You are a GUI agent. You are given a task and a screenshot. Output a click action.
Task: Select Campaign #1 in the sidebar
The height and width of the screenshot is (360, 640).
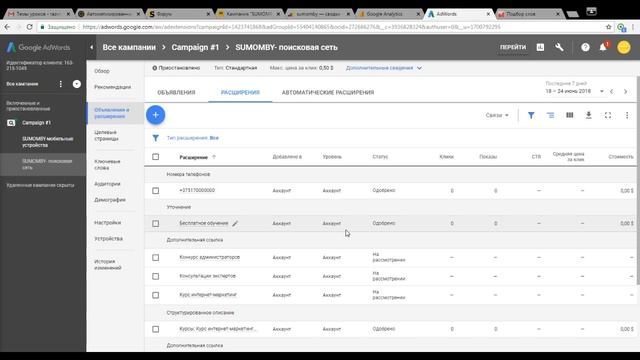coord(36,123)
